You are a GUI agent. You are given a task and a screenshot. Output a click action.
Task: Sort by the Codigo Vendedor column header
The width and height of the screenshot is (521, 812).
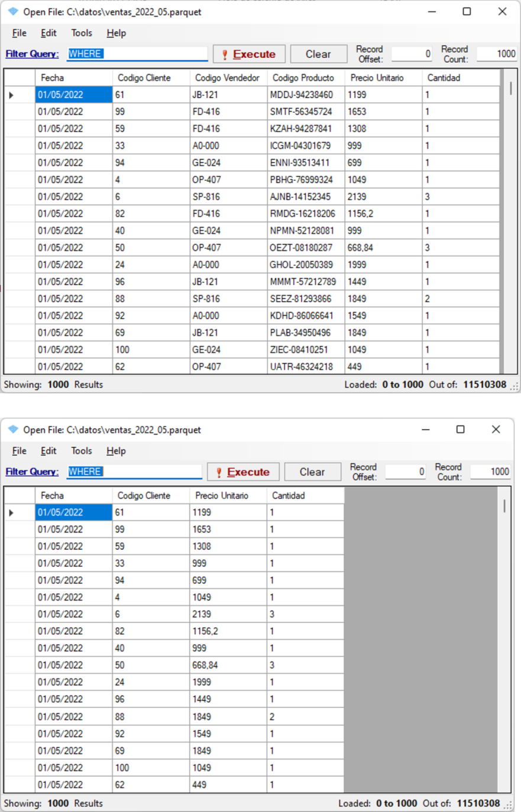pyautogui.click(x=227, y=78)
